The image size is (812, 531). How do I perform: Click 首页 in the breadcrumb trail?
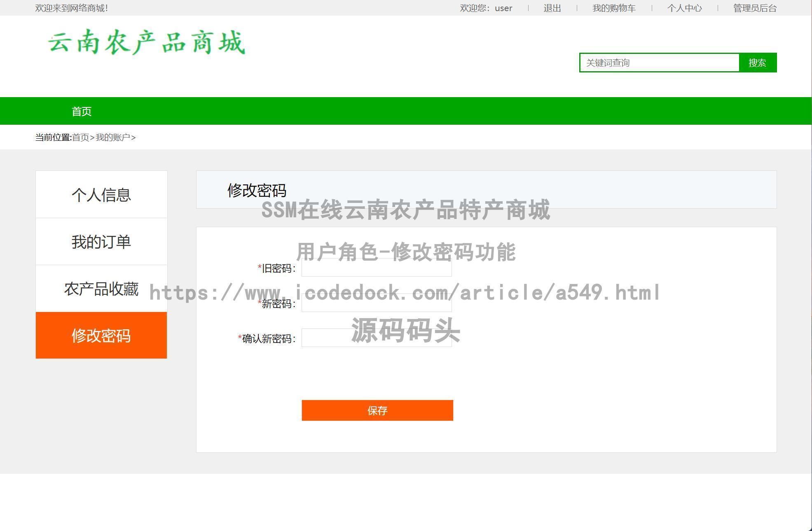81,137
